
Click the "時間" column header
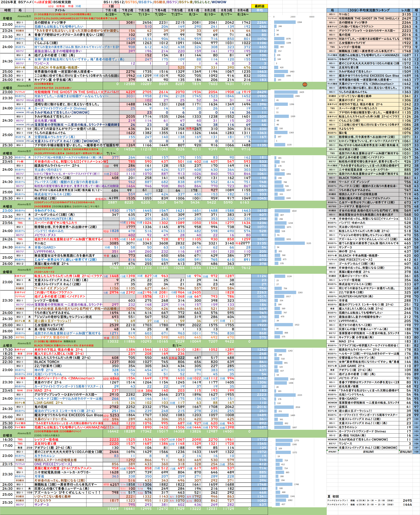8,10
